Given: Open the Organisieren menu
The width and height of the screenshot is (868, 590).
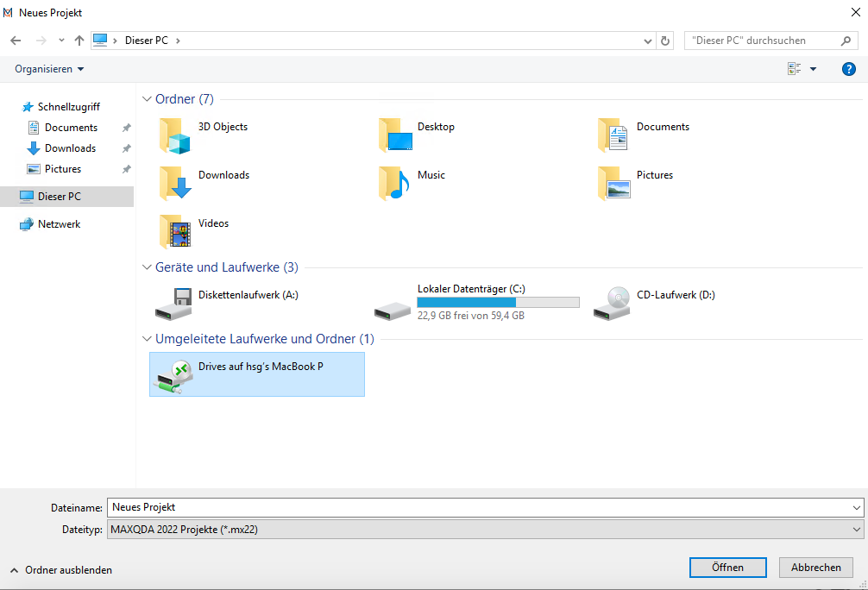Looking at the screenshot, I should 50,69.
